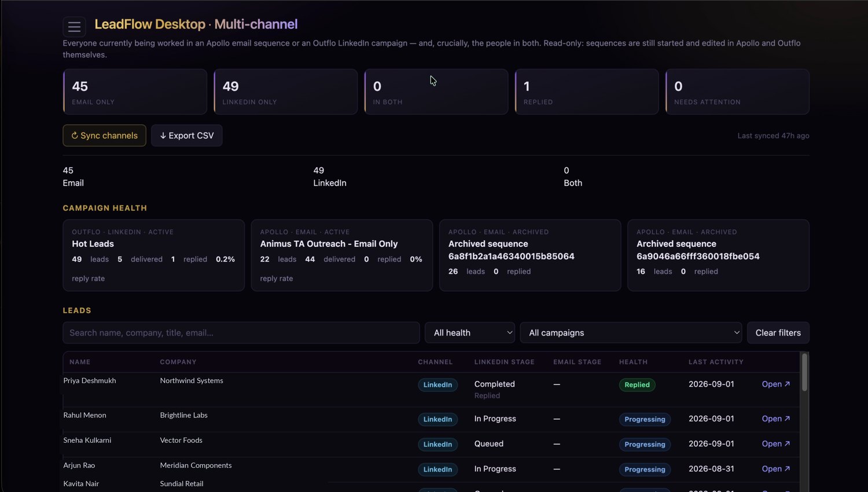The image size is (868, 492).
Task: Click the Last Activity column header
Action: (x=716, y=362)
